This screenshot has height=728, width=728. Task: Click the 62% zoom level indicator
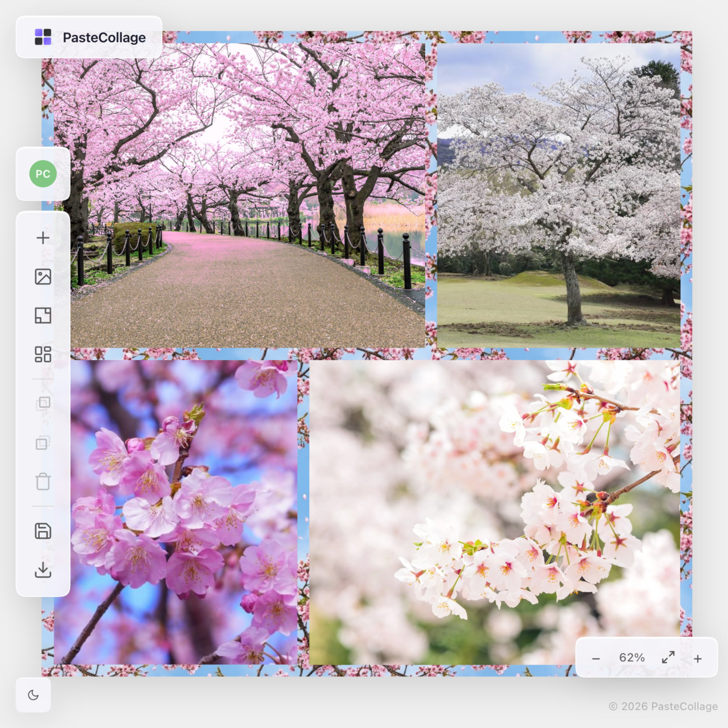pos(632,658)
